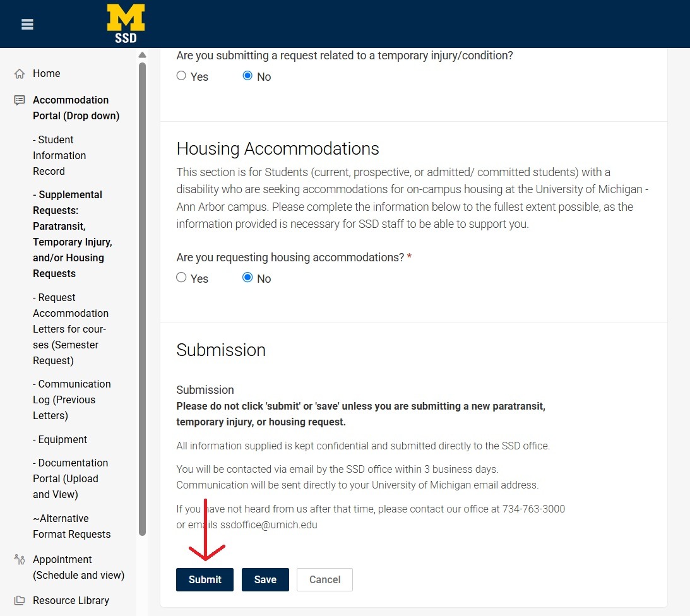Screen dimensions: 690x616
Task: Click the Accommodation Portal chat icon
Action: [20, 100]
